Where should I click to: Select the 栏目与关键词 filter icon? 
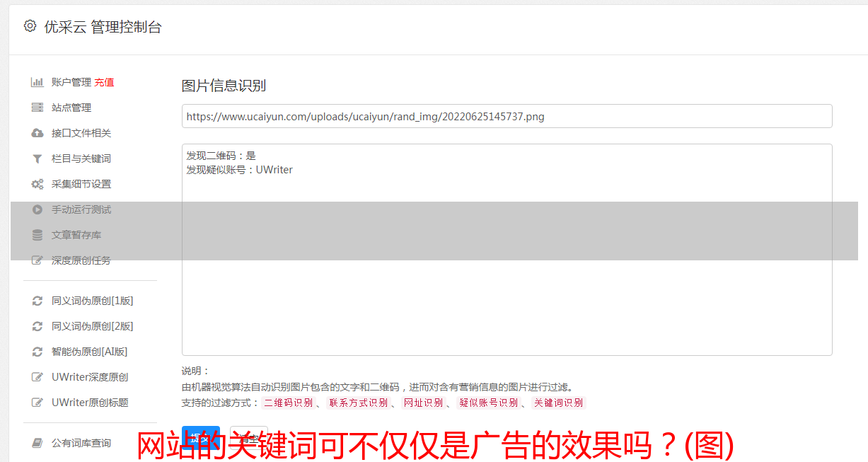[37, 158]
